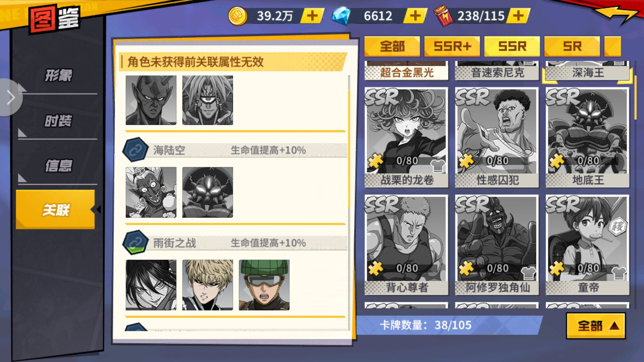
Task: Click the 海陆空 link chain icon
Action: (x=136, y=150)
